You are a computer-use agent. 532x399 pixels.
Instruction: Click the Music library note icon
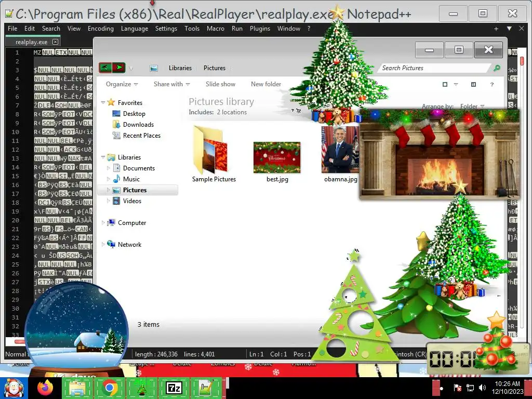click(x=116, y=179)
